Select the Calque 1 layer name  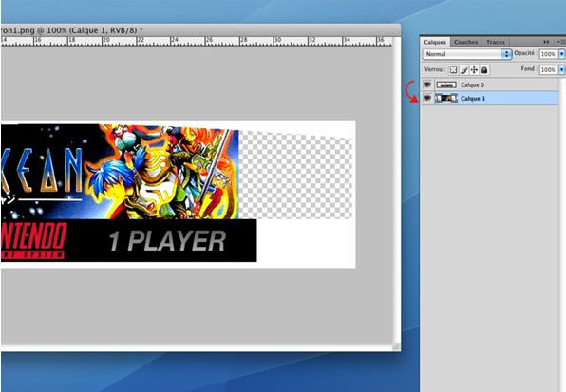click(x=473, y=99)
